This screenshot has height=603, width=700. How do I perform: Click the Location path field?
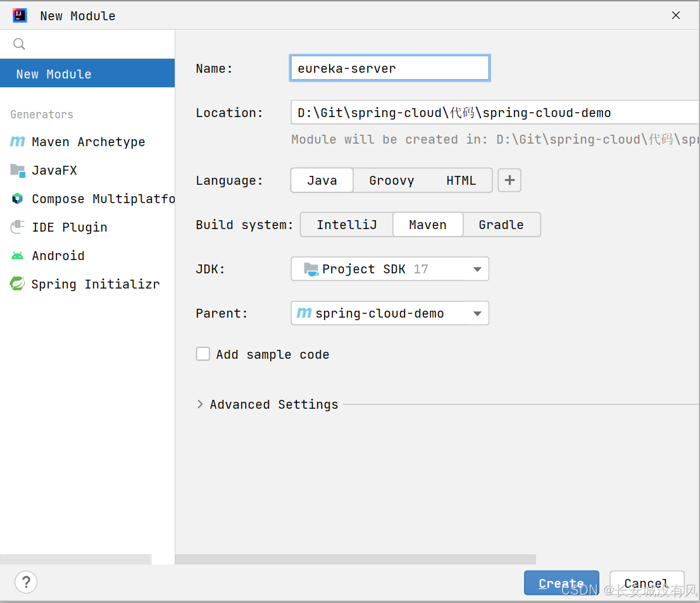coord(495,113)
